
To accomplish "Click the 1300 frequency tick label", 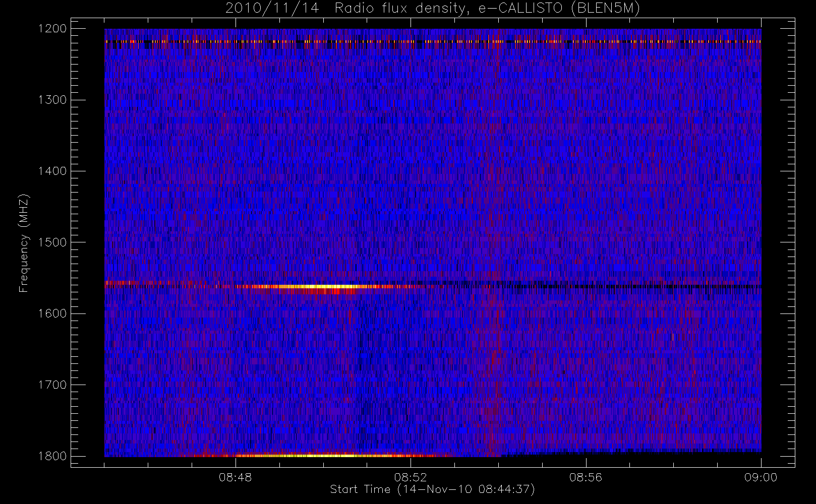I will coord(52,100).
